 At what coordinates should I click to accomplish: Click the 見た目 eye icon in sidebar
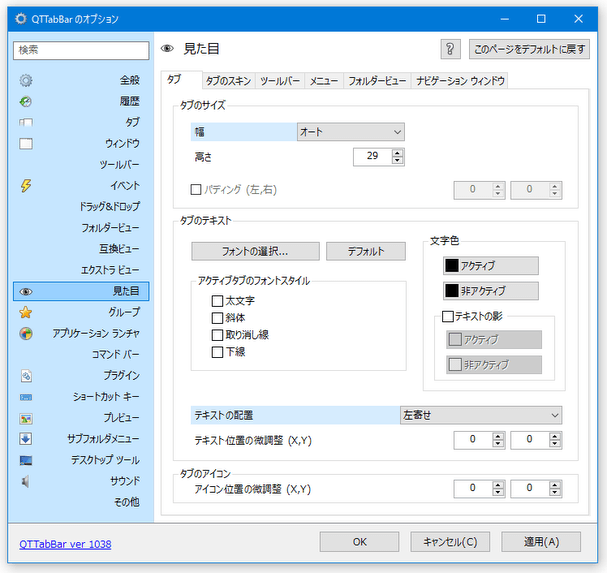(26, 292)
